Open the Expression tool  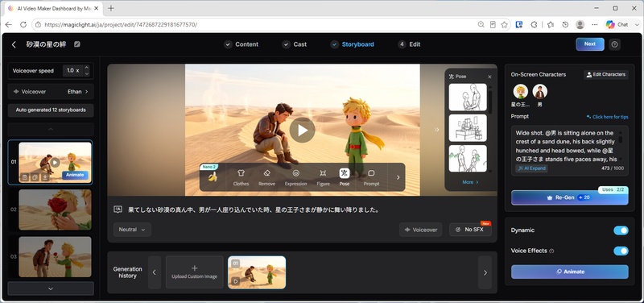(295, 177)
